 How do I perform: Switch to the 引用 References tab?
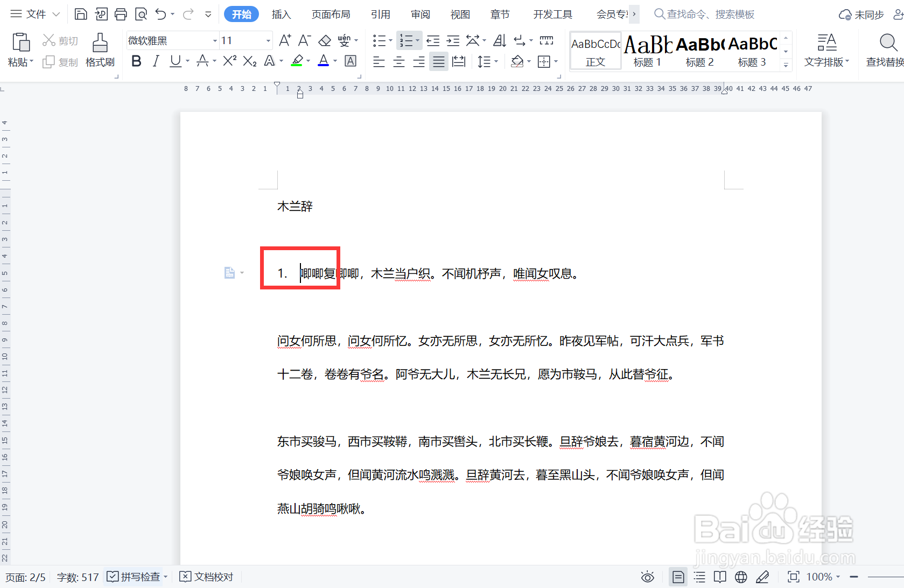[x=380, y=15]
